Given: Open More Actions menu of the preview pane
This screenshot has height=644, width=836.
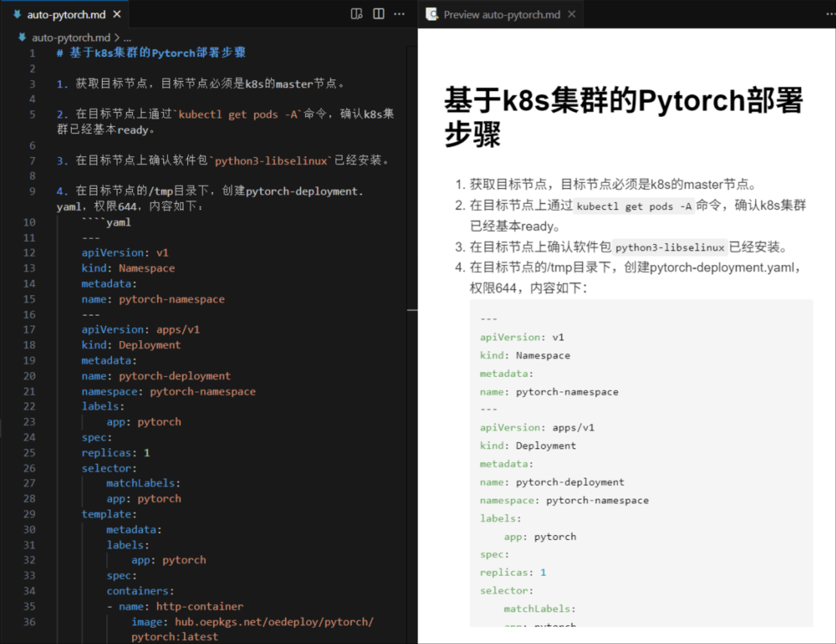Looking at the screenshot, I should click(830, 14).
